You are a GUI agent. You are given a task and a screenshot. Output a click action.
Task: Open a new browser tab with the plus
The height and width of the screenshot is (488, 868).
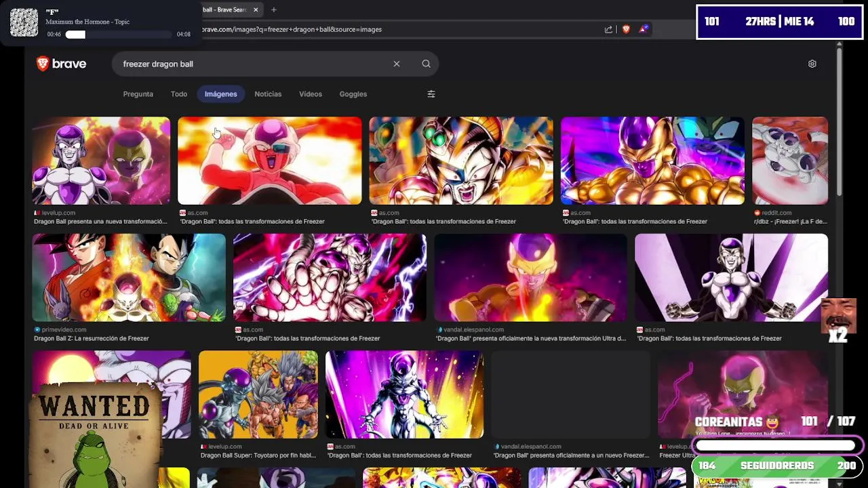(274, 9)
